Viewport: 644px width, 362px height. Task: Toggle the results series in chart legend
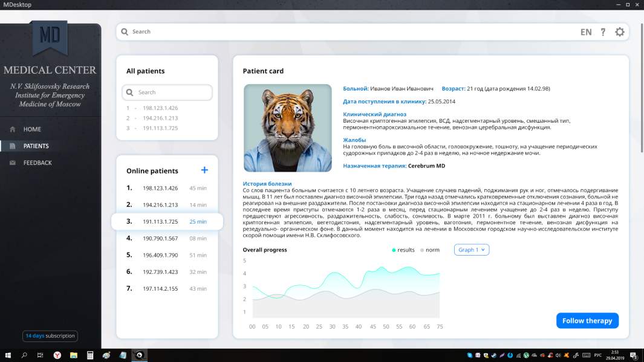(x=403, y=250)
